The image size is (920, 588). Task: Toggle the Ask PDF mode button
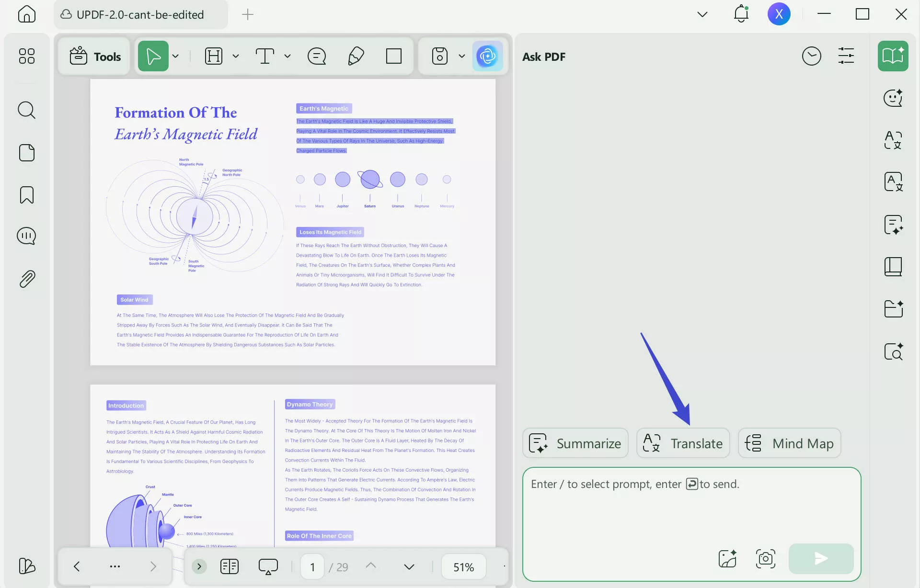click(893, 56)
